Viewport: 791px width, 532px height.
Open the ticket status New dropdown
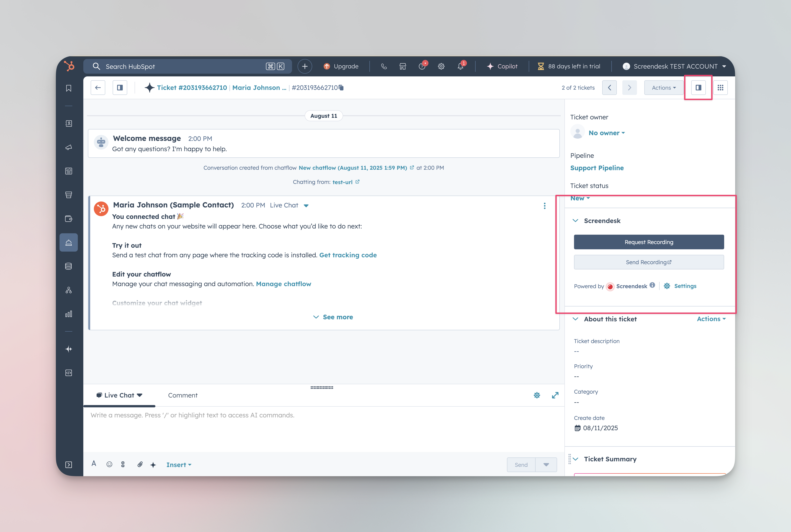580,198
